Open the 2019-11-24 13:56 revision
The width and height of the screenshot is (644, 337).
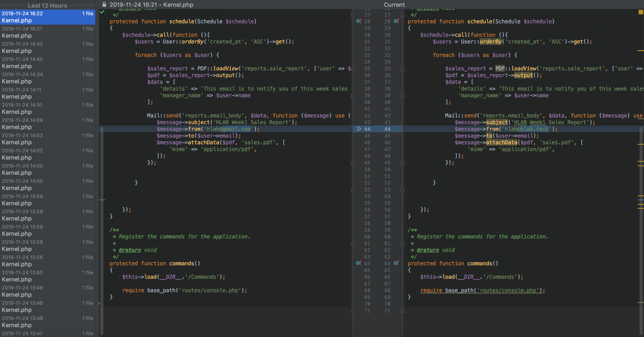(x=48, y=261)
